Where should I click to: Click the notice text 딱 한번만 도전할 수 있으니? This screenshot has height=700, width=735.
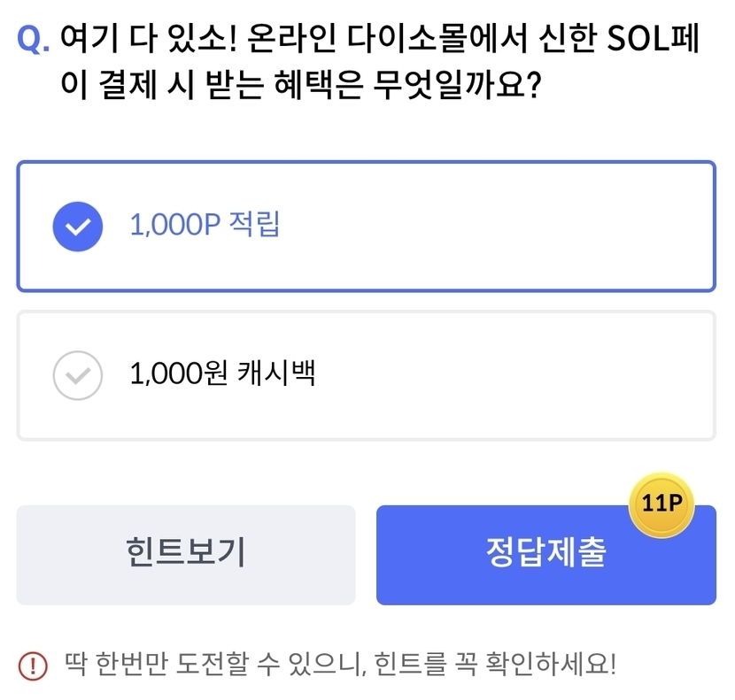click(214, 664)
